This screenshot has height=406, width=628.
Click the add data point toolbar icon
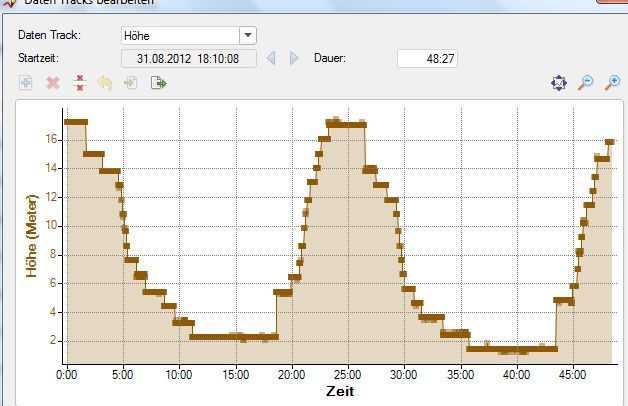click(27, 83)
